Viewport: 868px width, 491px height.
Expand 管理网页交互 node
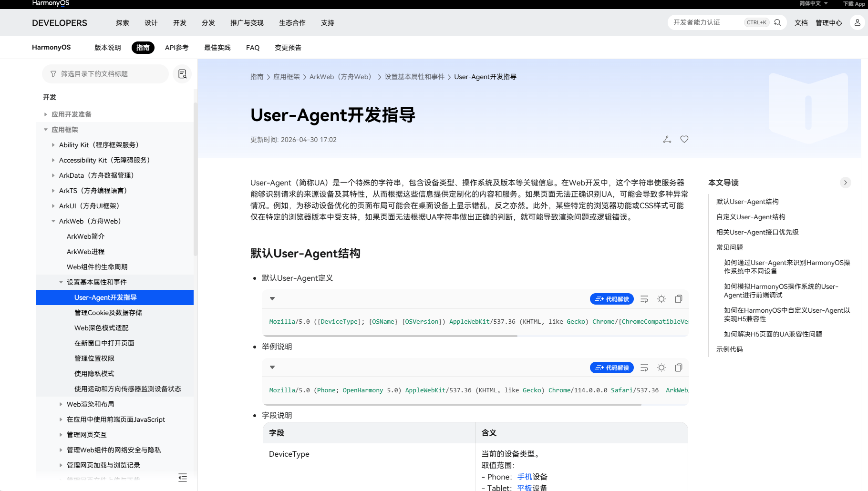tap(61, 435)
